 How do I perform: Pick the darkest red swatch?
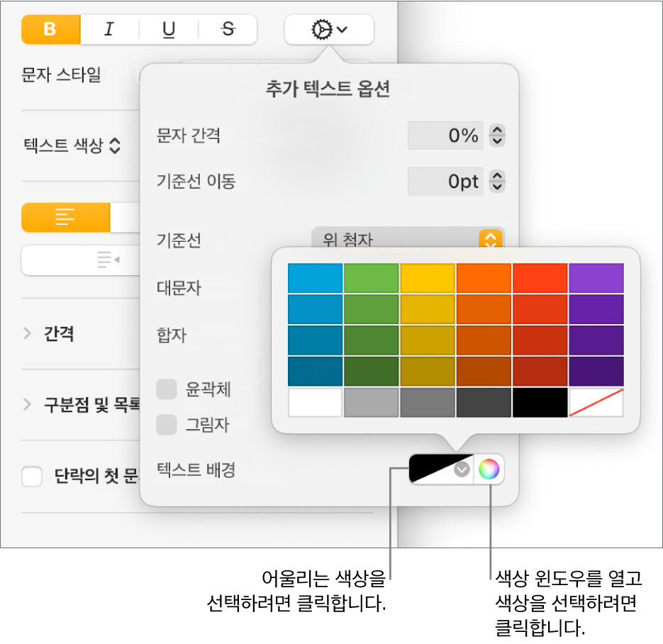(x=540, y=371)
